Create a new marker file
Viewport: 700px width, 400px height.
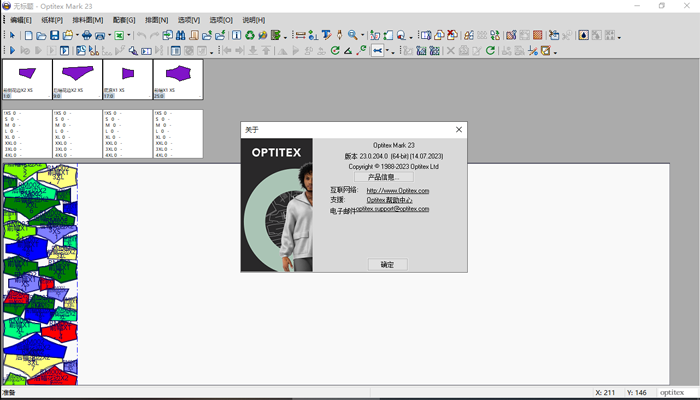pyautogui.click(x=29, y=35)
